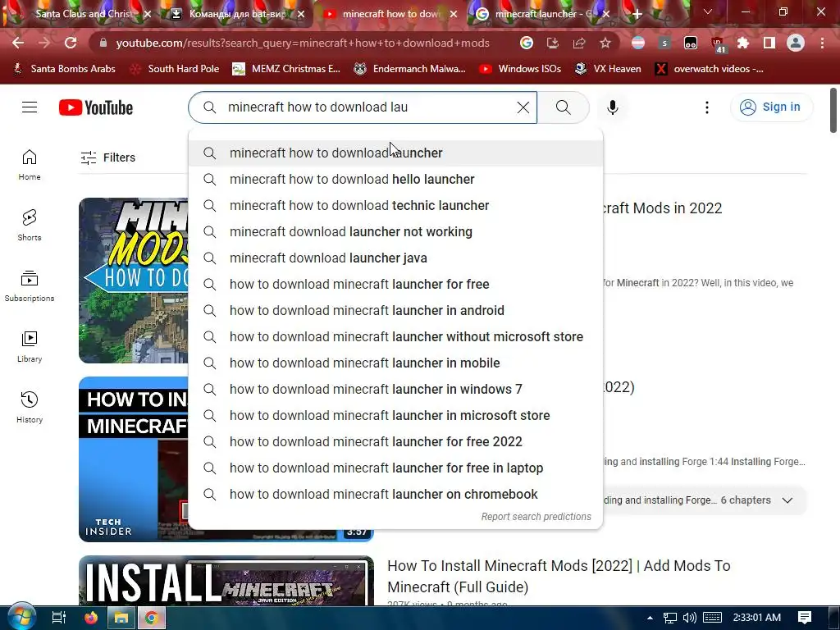Image resolution: width=840 pixels, height=630 pixels.
Task: Toggle Chrome side panel icon
Action: pos(769,43)
